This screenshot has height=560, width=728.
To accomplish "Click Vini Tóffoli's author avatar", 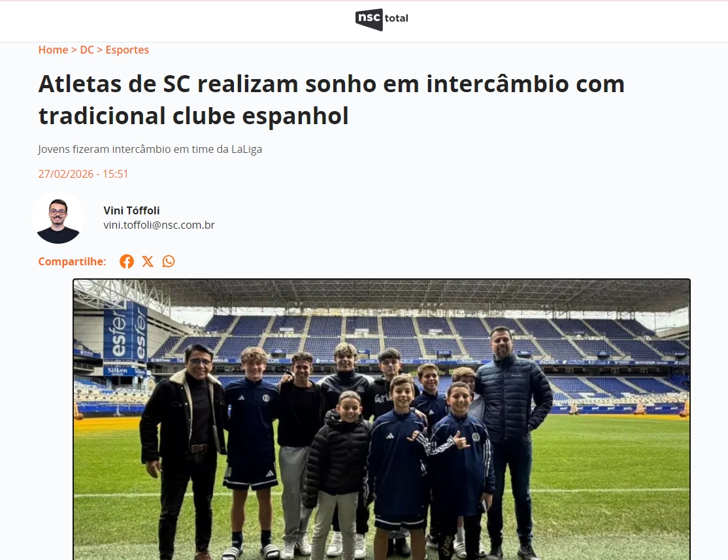I will coord(58,218).
